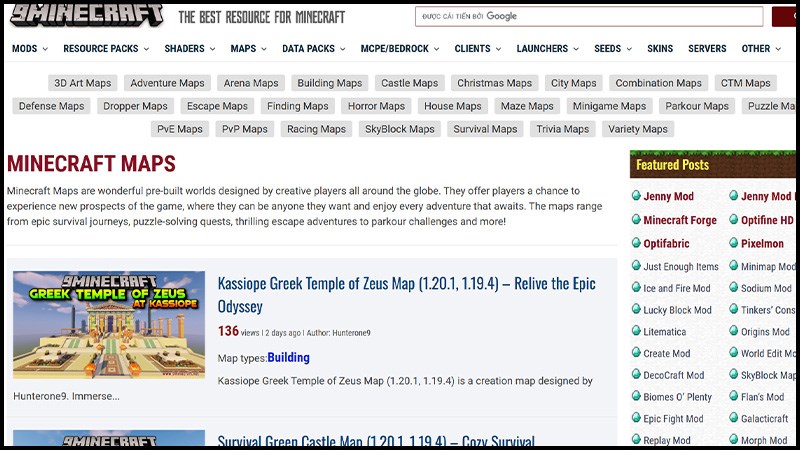Click the globe icon beside Optifine HD

click(734, 219)
